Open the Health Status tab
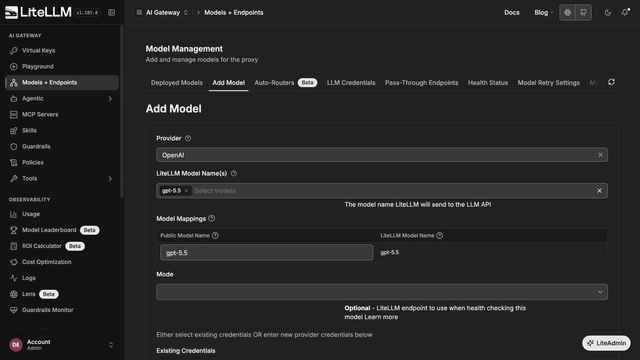640x360 pixels. pyautogui.click(x=488, y=82)
